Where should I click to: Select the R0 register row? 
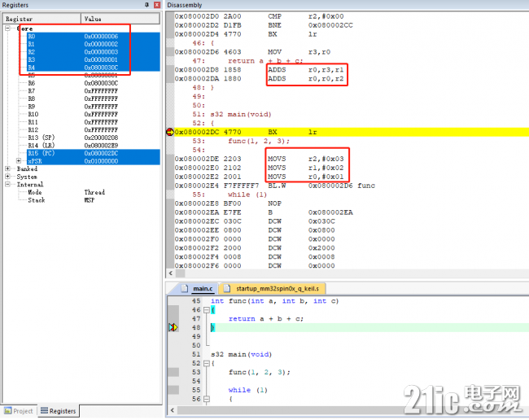(x=93, y=36)
